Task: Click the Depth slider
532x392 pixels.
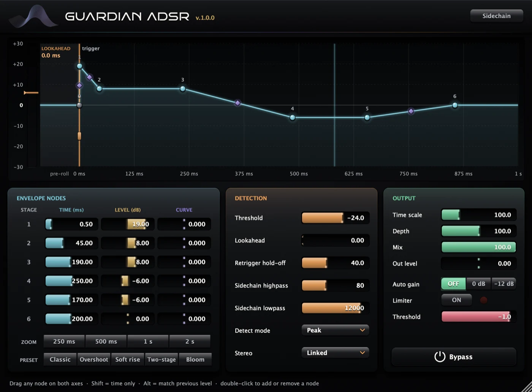Action: pos(478,231)
